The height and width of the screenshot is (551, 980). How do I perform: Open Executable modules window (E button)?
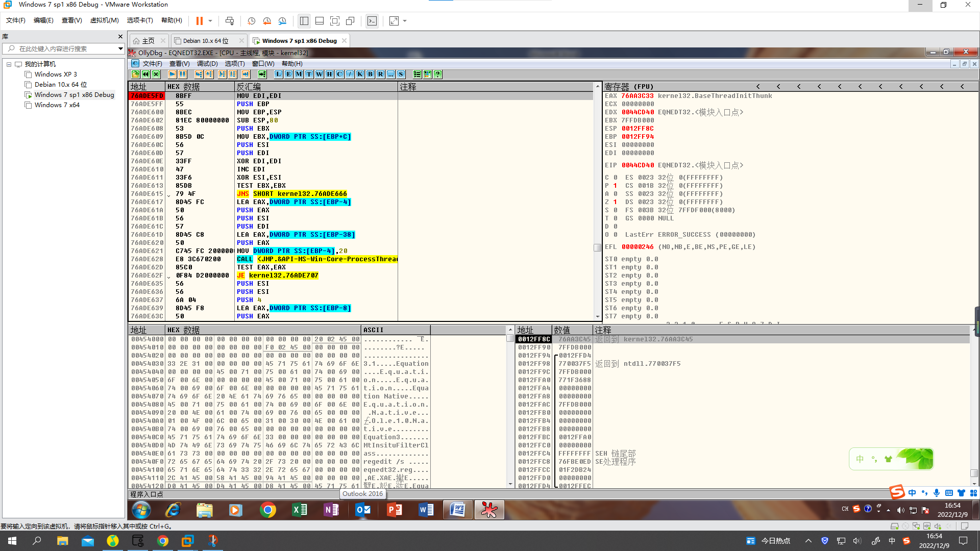pyautogui.click(x=288, y=74)
